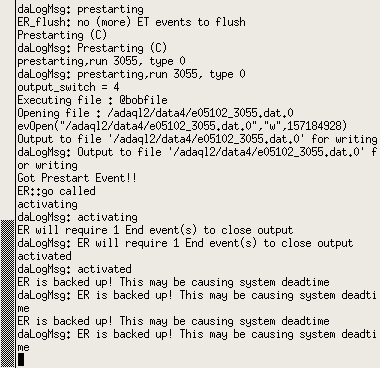Screen dimensions: 380x368
Task: Click the "ER::go called" line
Action: tap(56, 191)
